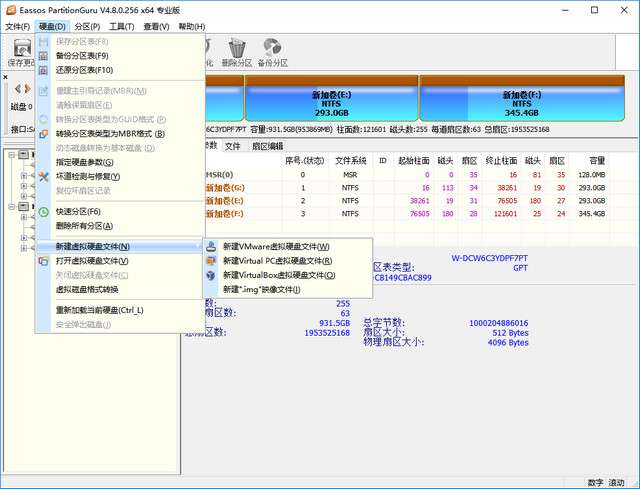
Task: Click the icon beside 转换分区表类型为MBR格式
Action: 43,134
